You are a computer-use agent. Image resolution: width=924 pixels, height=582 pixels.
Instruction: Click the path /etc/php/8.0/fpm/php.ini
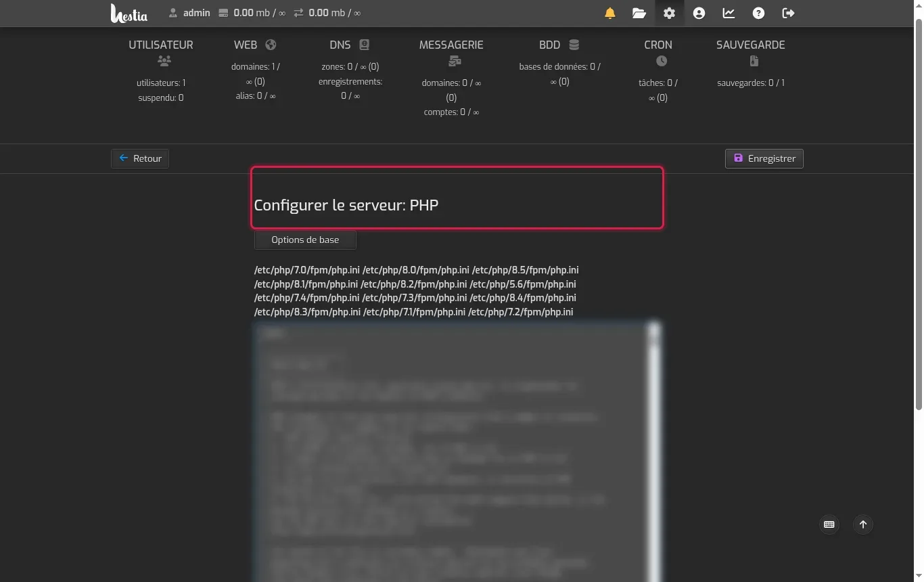coord(416,270)
